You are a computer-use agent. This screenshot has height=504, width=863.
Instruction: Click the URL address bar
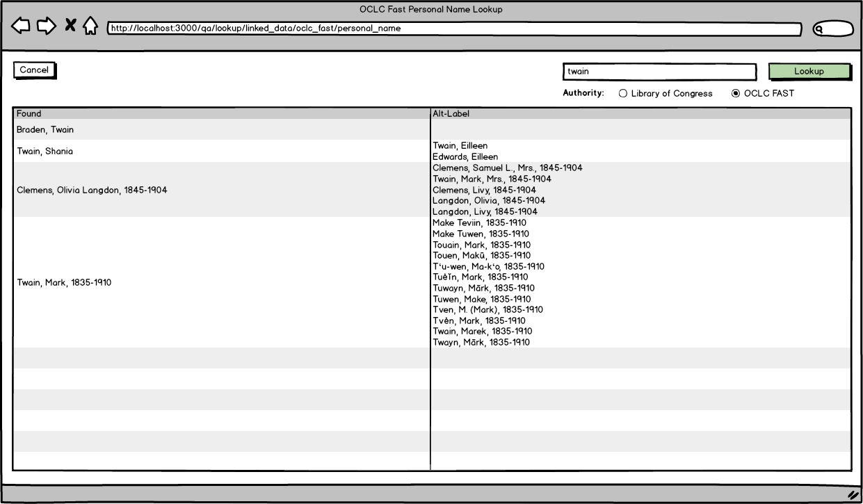(454, 29)
